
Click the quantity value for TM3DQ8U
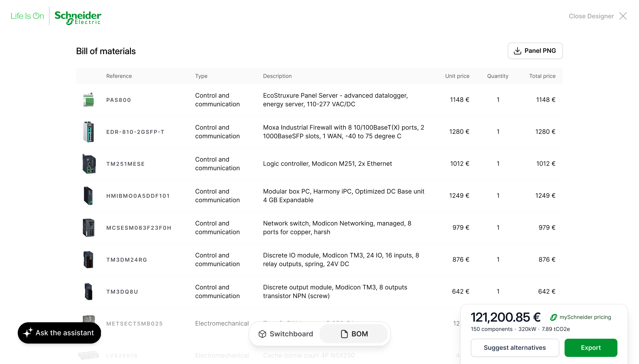point(498,292)
